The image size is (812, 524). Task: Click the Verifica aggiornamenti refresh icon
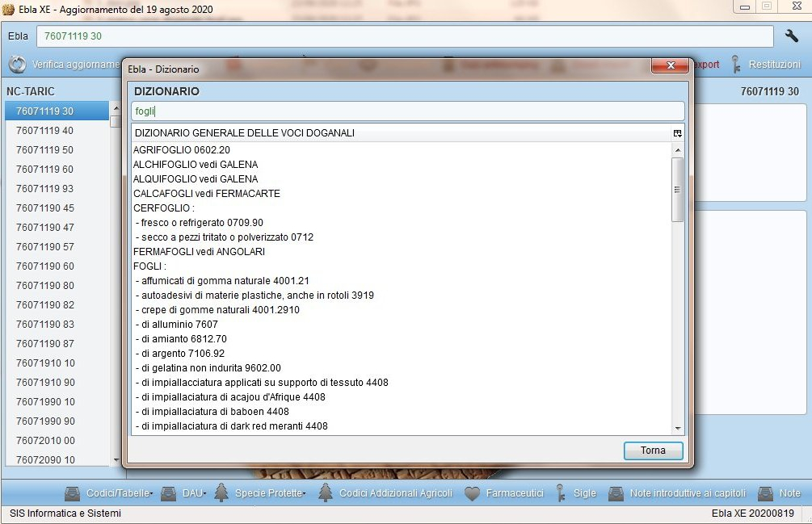coord(18,65)
